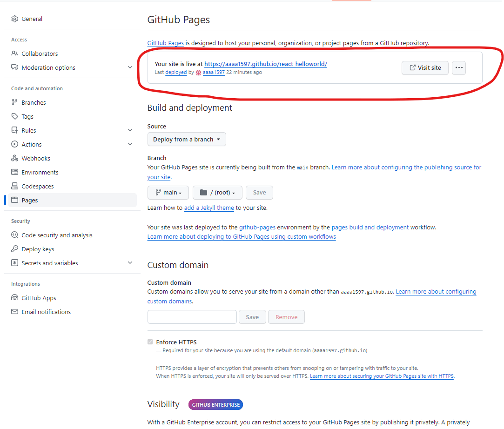This screenshot has width=504, height=429.
Task: Open the Deploy from a branch dropdown
Action: pos(187,139)
